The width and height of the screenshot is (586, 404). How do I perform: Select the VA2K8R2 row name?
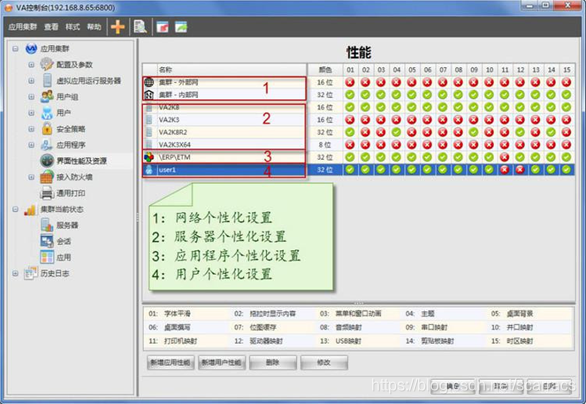173,132
